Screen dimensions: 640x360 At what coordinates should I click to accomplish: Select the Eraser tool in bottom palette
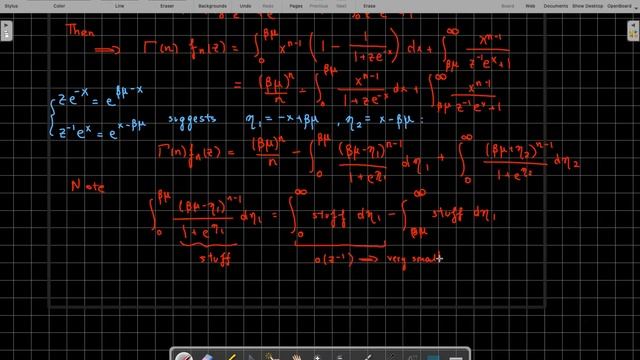207,357
